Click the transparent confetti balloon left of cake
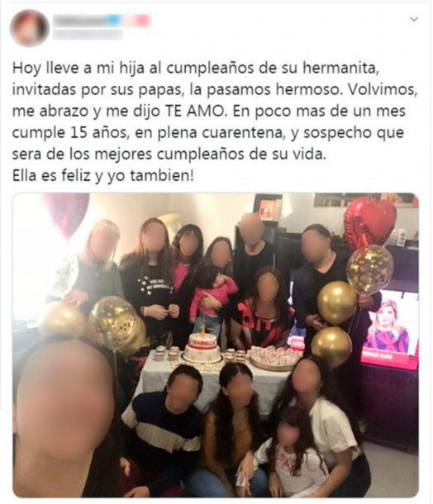 coord(112,322)
